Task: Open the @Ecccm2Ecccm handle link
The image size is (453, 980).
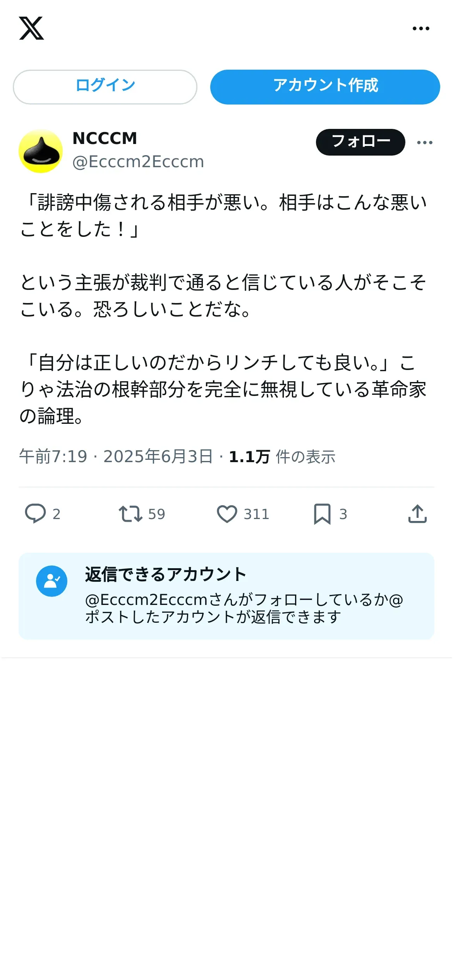Action: (x=138, y=162)
